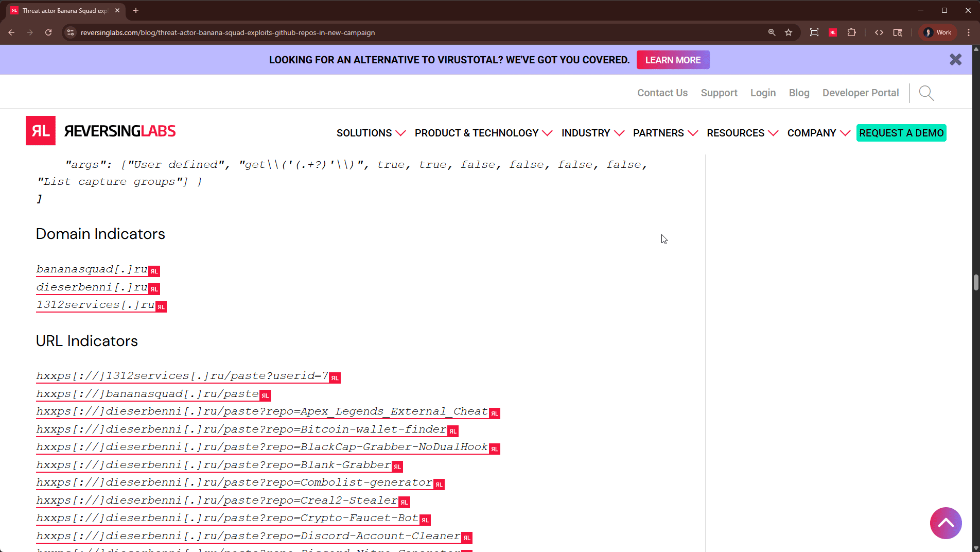Click RL icon after bananasquad[.]ru

click(154, 271)
